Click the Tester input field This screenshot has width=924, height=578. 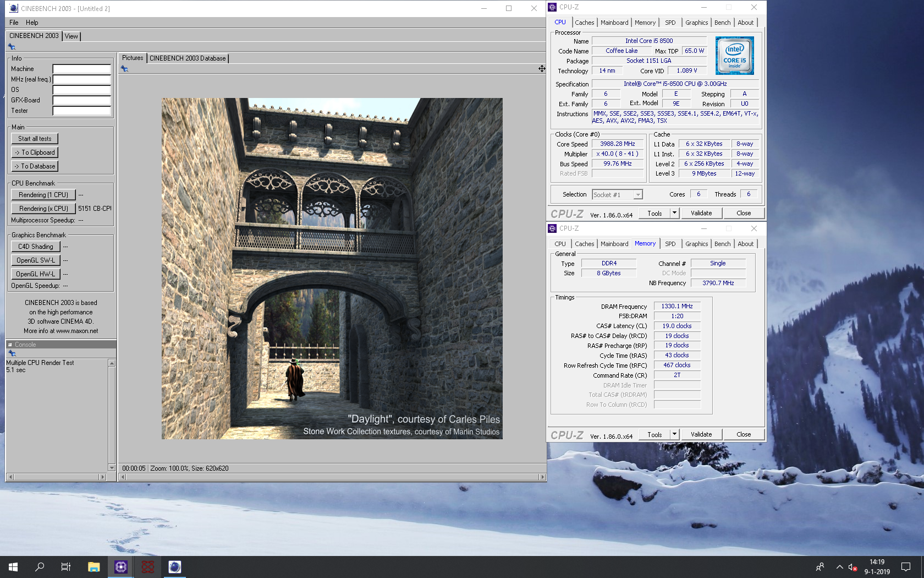click(x=81, y=111)
